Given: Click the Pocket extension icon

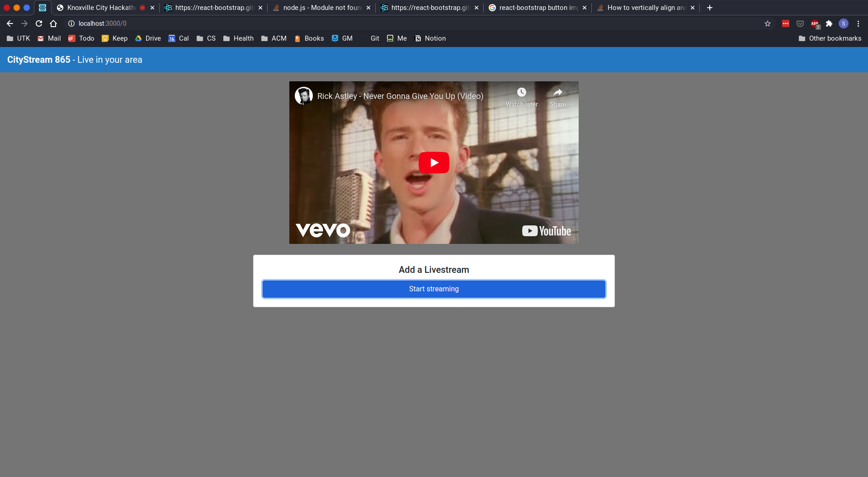Looking at the screenshot, I should (x=800, y=23).
